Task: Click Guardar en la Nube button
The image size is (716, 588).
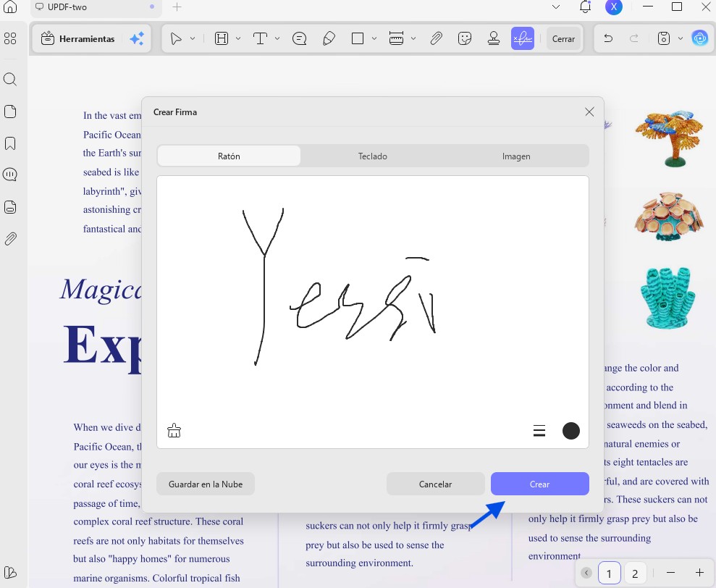Action: tap(206, 484)
